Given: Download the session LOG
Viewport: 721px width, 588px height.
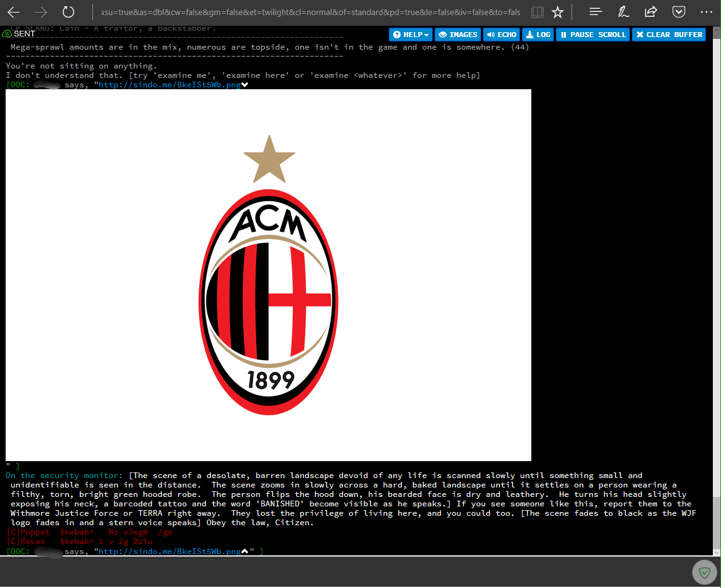Looking at the screenshot, I should pyautogui.click(x=538, y=35).
